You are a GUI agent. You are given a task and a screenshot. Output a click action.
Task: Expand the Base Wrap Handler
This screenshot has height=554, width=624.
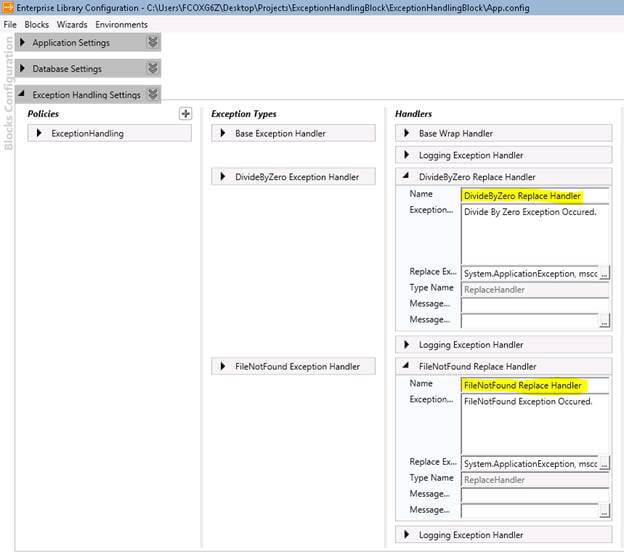[406, 133]
